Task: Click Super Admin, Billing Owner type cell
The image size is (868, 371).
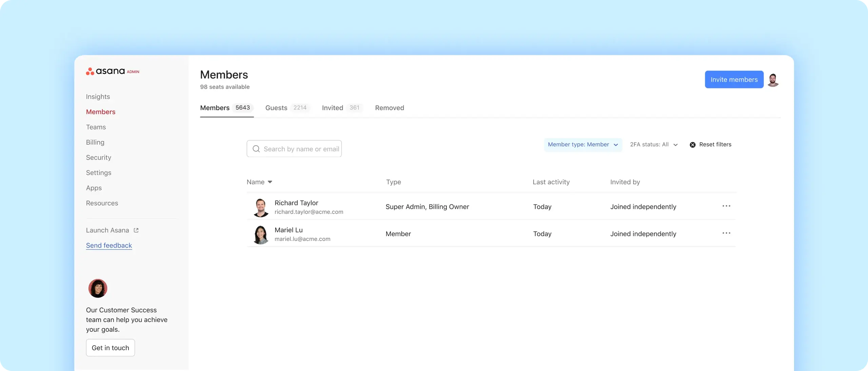Action: pyautogui.click(x=427, y=207)
